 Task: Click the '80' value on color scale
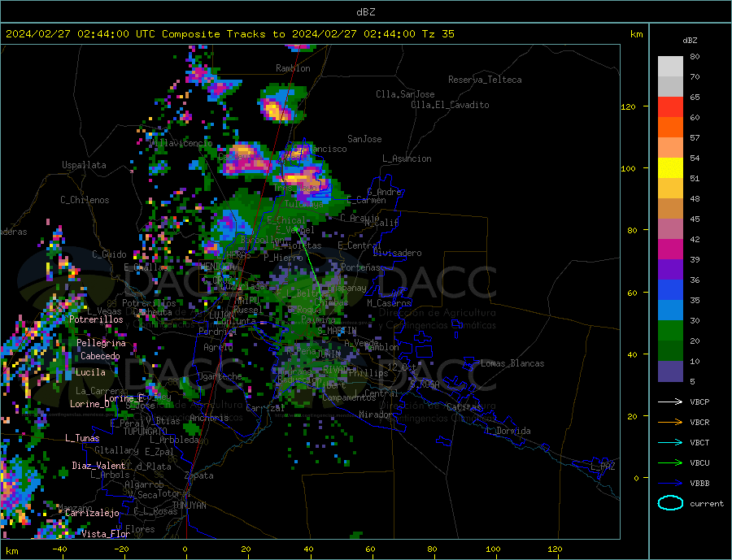(695, 56)
